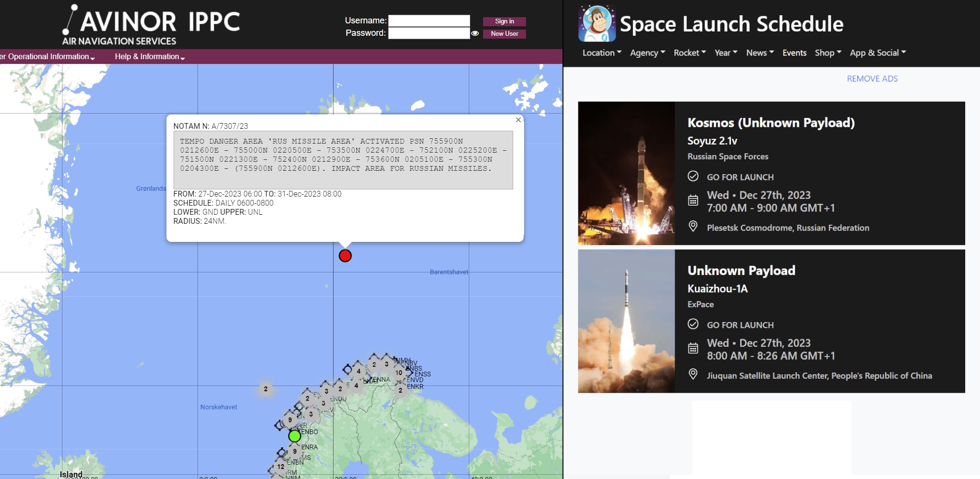Image resolution: width=980 pixels, height=479 pixels.
Task: Click the green circle marker near ENBO
Action: coord(295,436)
